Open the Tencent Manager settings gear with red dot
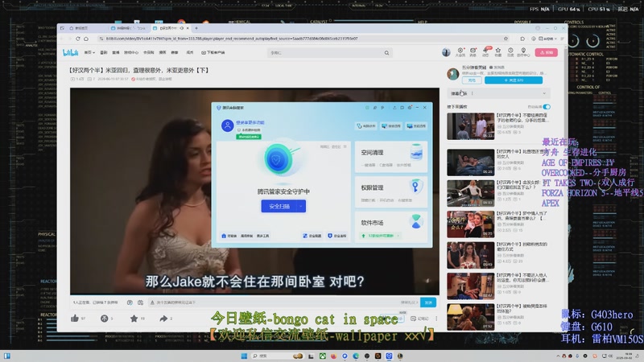This screenshot has height=362, width=644. coord(410,108)
